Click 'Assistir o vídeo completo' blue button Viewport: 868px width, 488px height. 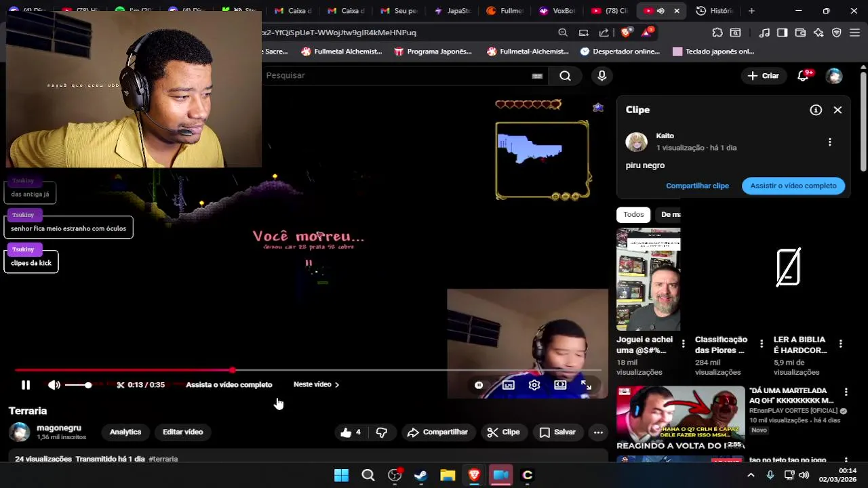pos(793,186)
